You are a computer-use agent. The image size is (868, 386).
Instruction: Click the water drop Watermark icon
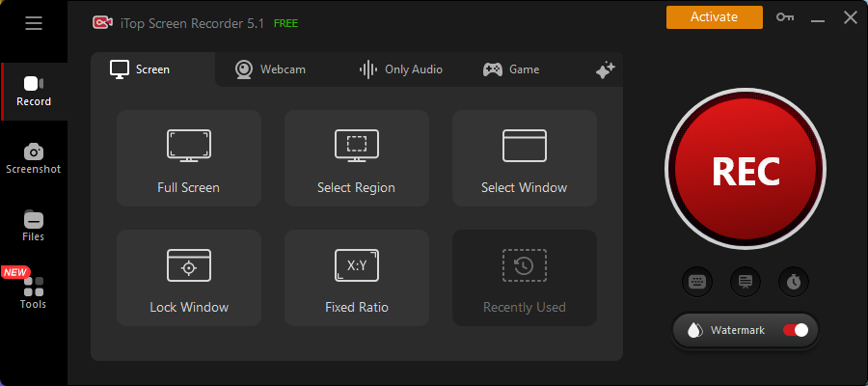pos(693,331)
